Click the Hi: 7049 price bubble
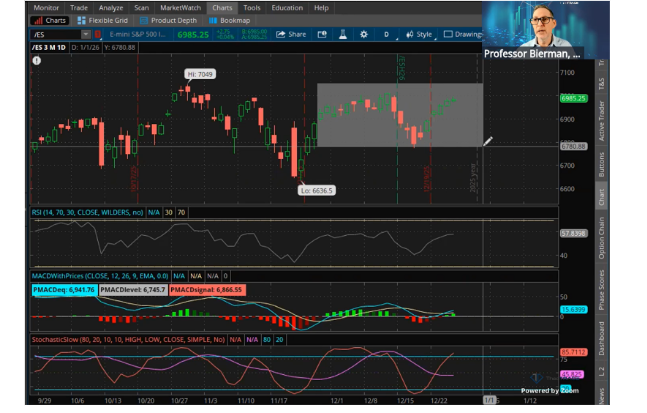 200,74
